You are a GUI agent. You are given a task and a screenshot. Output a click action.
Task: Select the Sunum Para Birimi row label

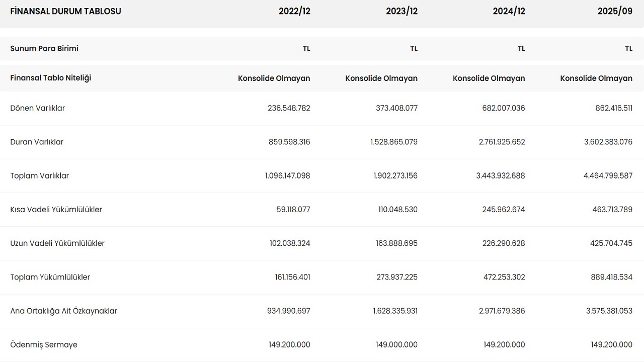tap(44, 49)
